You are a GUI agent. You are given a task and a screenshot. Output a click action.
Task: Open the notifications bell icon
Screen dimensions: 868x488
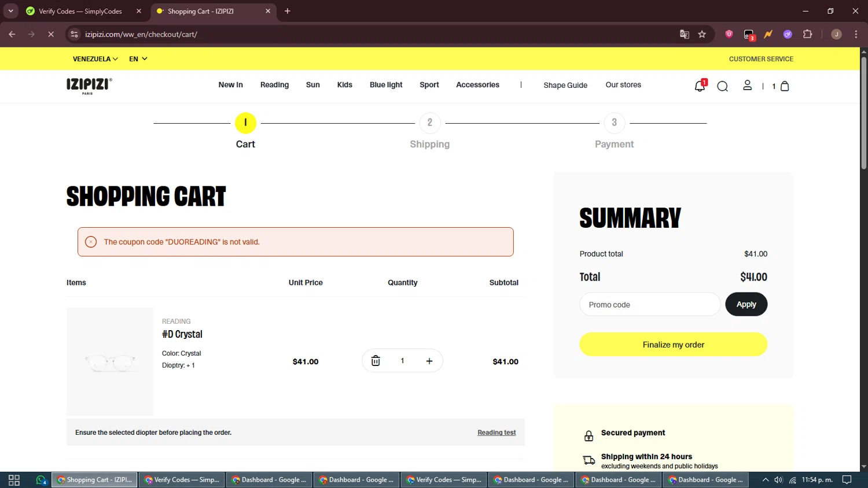coord(700,86)
